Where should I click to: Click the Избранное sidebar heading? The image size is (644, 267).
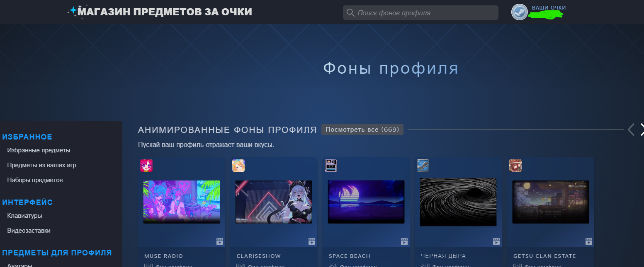pyautogui.click(x=27, y=137)
